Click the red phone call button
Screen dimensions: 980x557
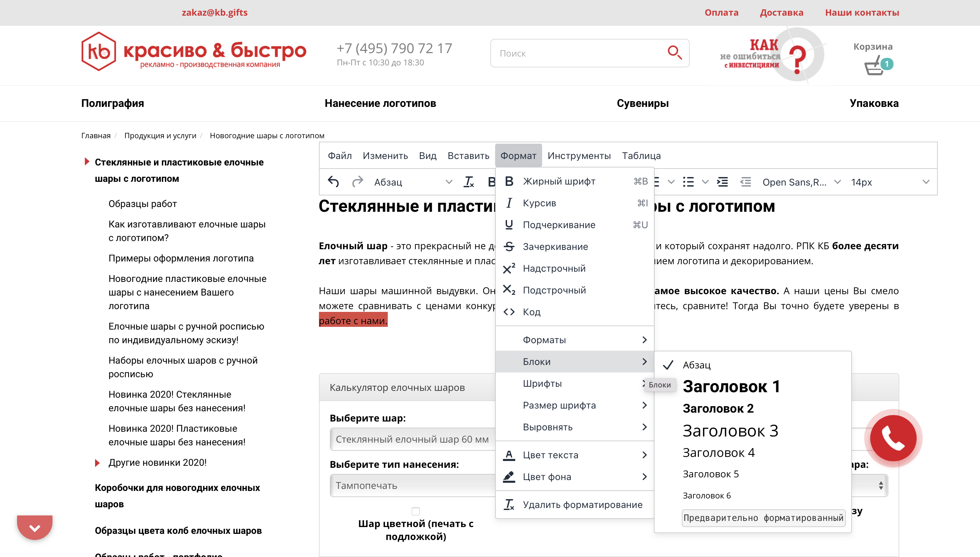pos(893,438)
